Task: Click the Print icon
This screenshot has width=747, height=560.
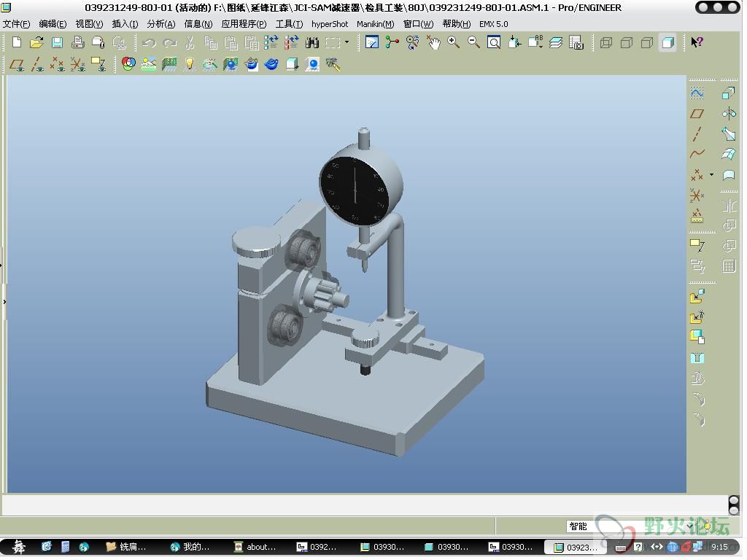Action: [77, 43]
